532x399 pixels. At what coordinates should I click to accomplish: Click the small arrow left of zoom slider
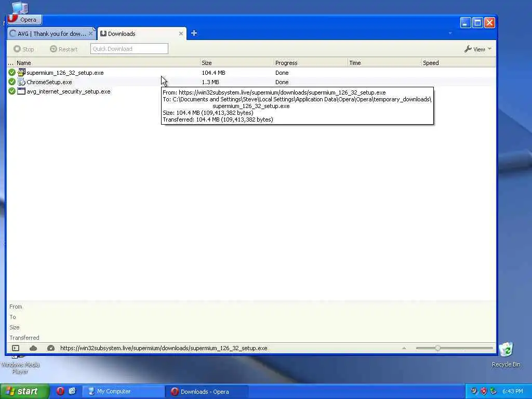click(x=404, y=348)
